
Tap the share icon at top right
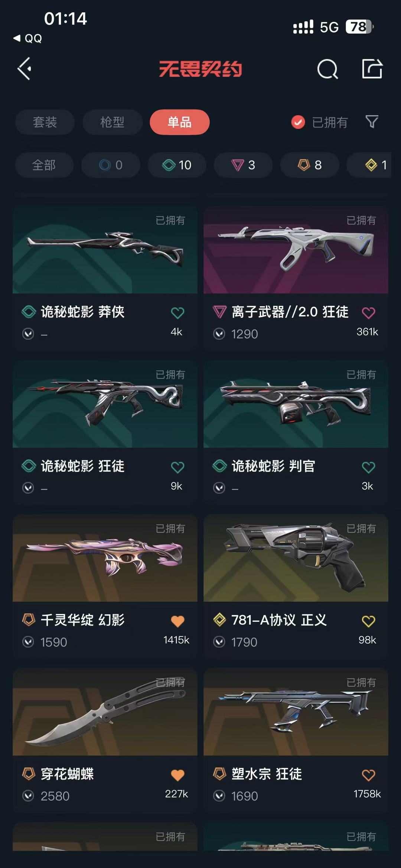372,69
